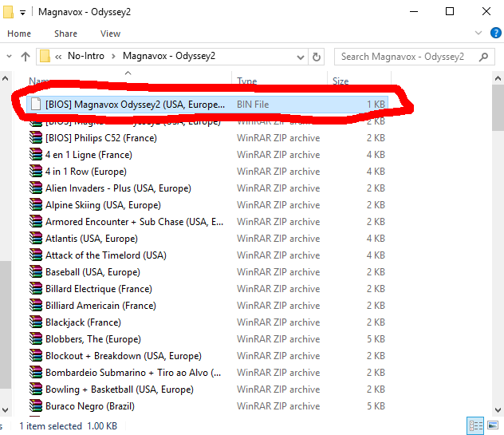Image resolution: width=504 pixels, height=435 pixels.
Task: Click the search magnifier icon
Action: tap(483, 57)
